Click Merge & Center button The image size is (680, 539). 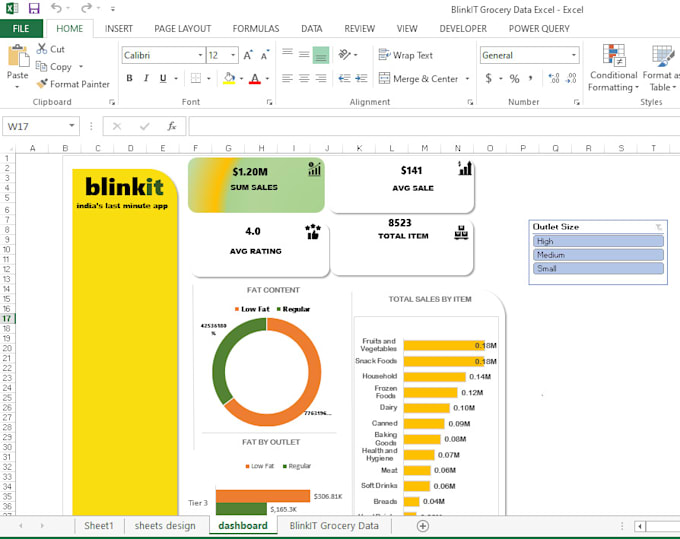[418, 78]
